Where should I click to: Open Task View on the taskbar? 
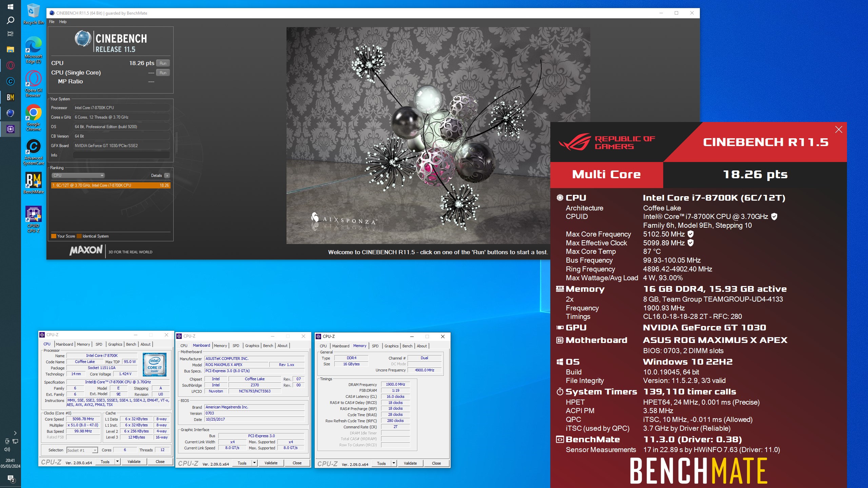10,34
